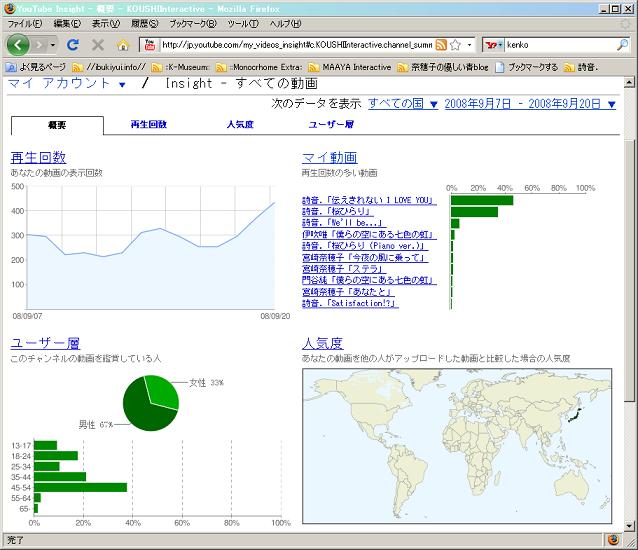638x550 pixels.
Task: Open video 宮崎奈穂子「あなたと」
Action: tap(348, 292)
